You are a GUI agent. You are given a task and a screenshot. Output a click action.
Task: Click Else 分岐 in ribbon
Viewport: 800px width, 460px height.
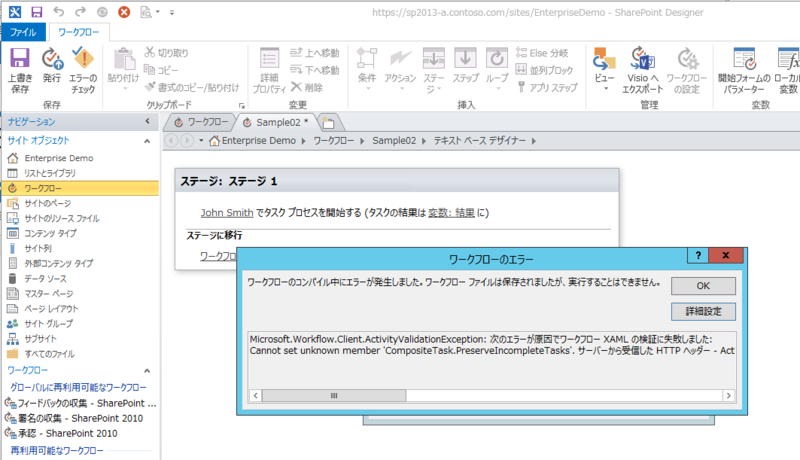(542, 53)
